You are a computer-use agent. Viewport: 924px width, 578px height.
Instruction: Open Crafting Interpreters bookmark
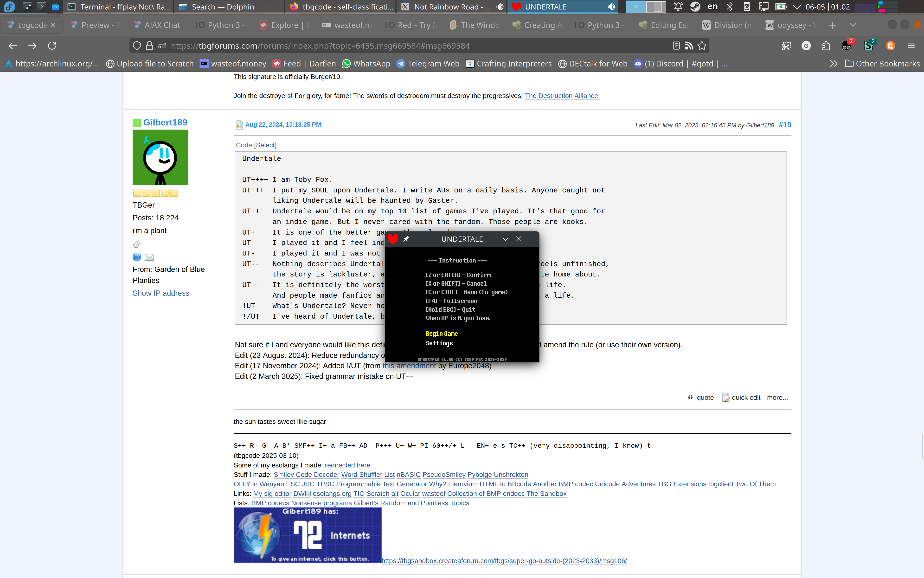tap(509, 64)
